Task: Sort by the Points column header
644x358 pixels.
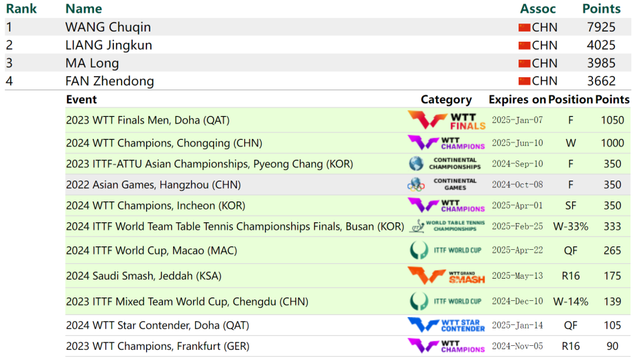Action: (601, 9)
